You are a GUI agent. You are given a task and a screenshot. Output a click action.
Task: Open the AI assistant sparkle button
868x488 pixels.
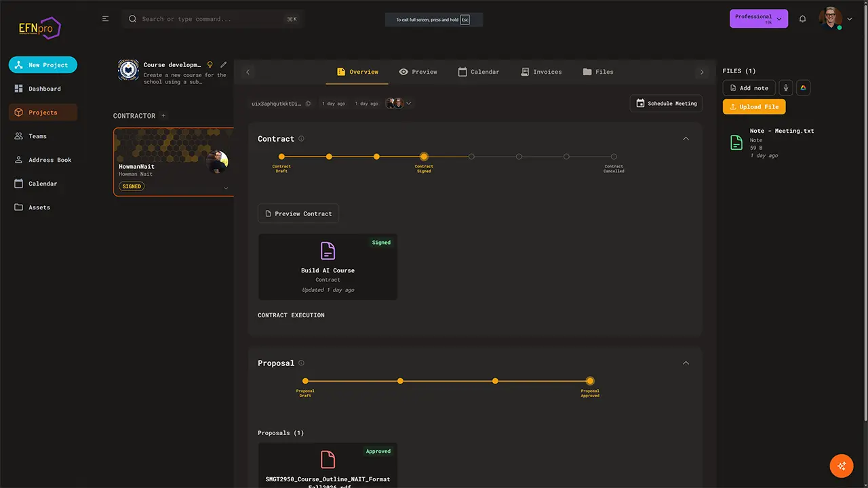[x=842, y=466]
